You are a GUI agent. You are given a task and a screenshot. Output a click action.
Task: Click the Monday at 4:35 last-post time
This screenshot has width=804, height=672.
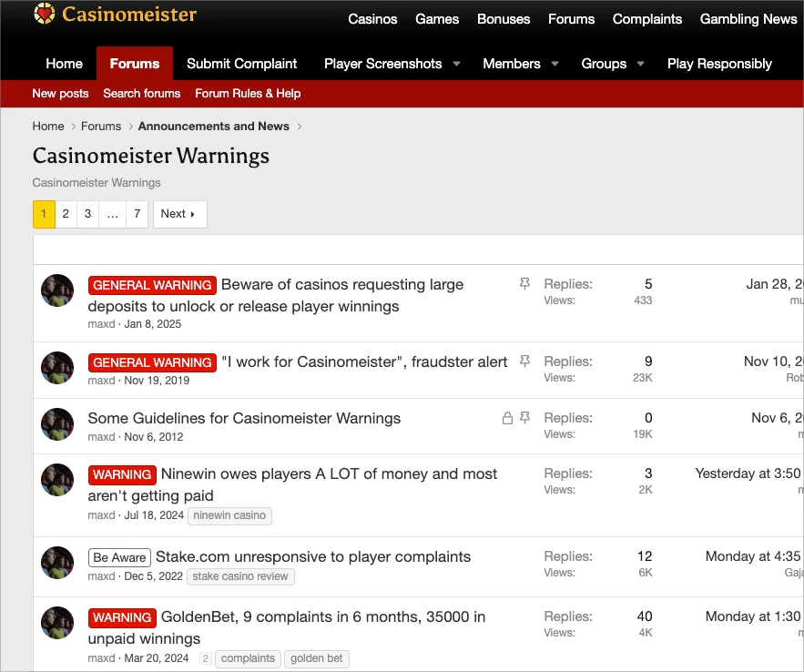[x=754, y=556]
